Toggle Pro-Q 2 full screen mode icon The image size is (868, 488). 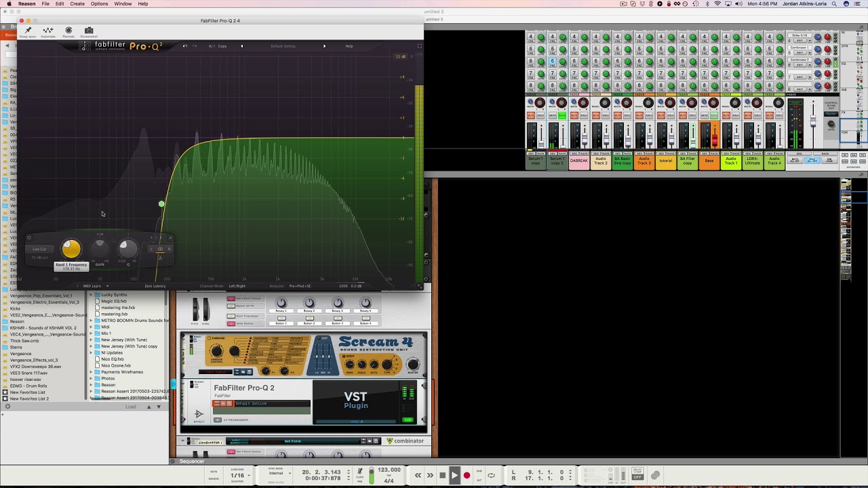pyautogui.click(x=419, y=46)
